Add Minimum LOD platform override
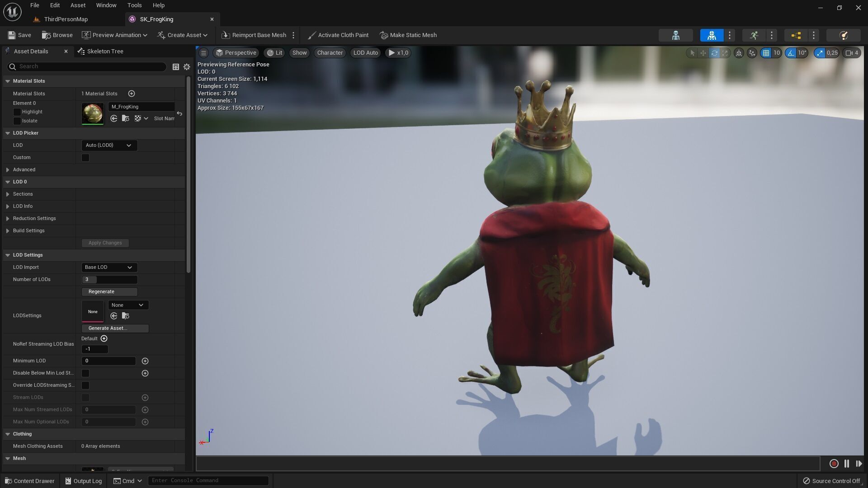Viewport: 868px width, 488px height. [145, 361]
